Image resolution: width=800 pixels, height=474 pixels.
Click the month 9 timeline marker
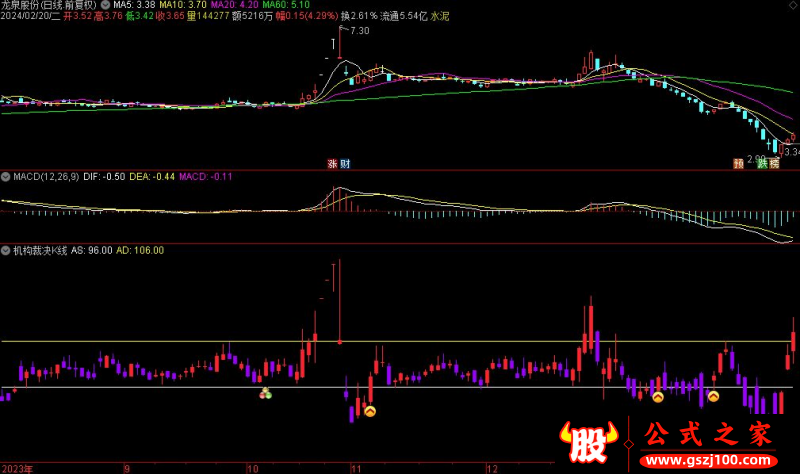(127, 469)
